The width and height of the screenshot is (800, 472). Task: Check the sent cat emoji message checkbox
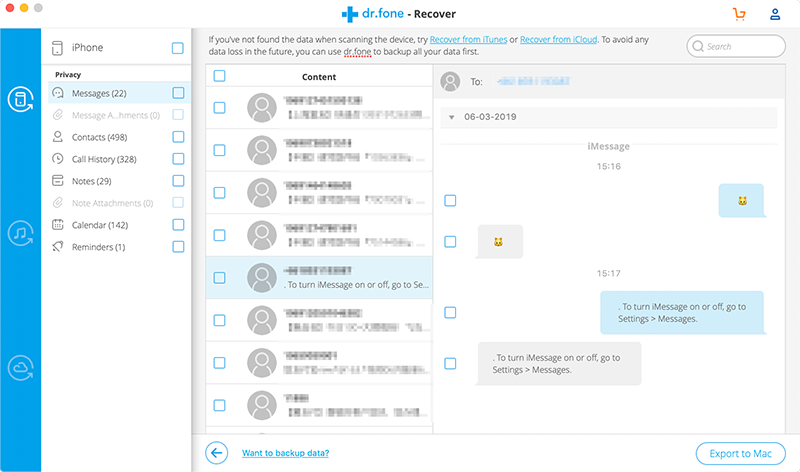click(450, 201)
